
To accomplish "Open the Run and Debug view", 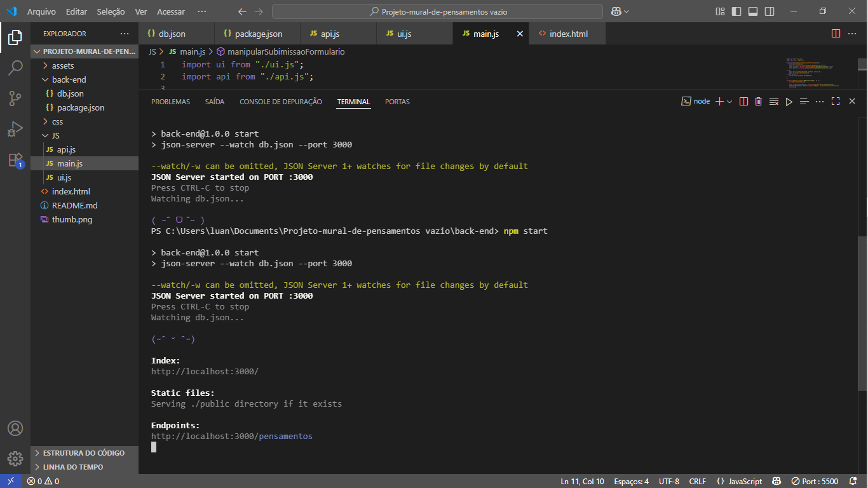I will click(x=15, y=129).
